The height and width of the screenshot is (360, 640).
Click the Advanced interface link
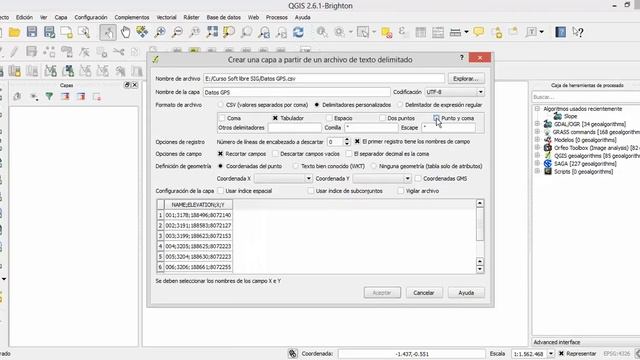(557, 342)
